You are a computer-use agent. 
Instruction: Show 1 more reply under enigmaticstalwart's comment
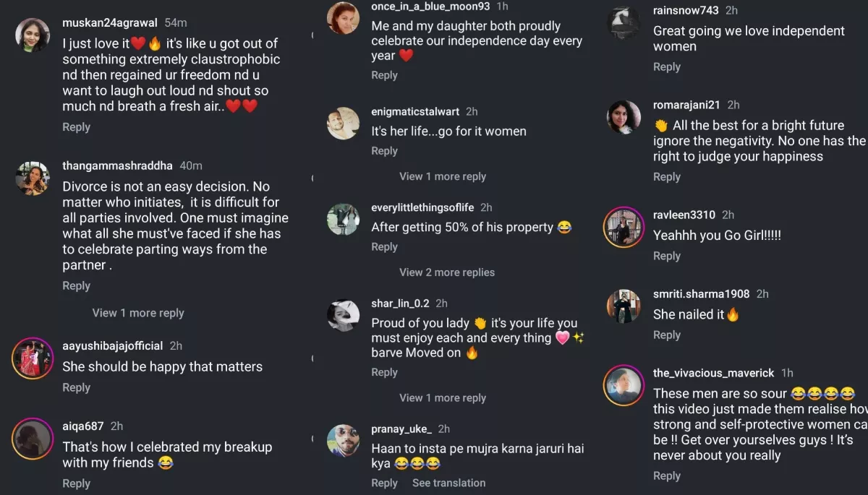443,176
